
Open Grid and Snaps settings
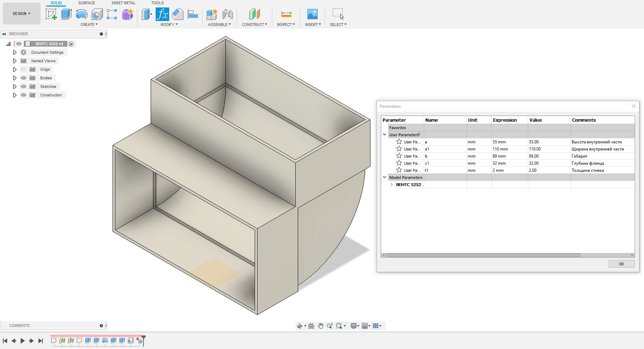coord(365,326)
